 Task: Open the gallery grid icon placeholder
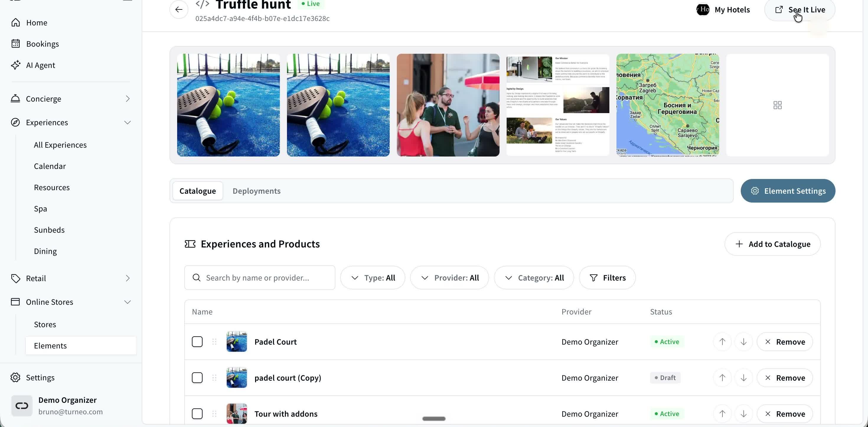point(777,105)
